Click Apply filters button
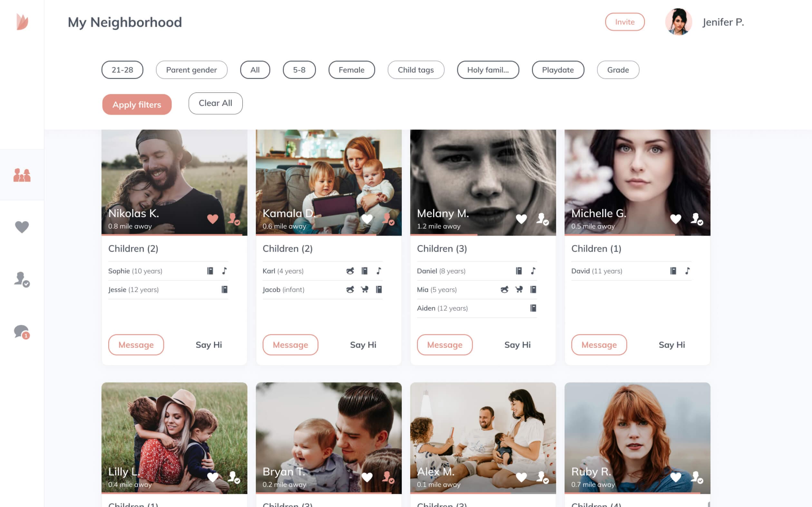This screenshot has width=812, height=507. click(136, 104)
